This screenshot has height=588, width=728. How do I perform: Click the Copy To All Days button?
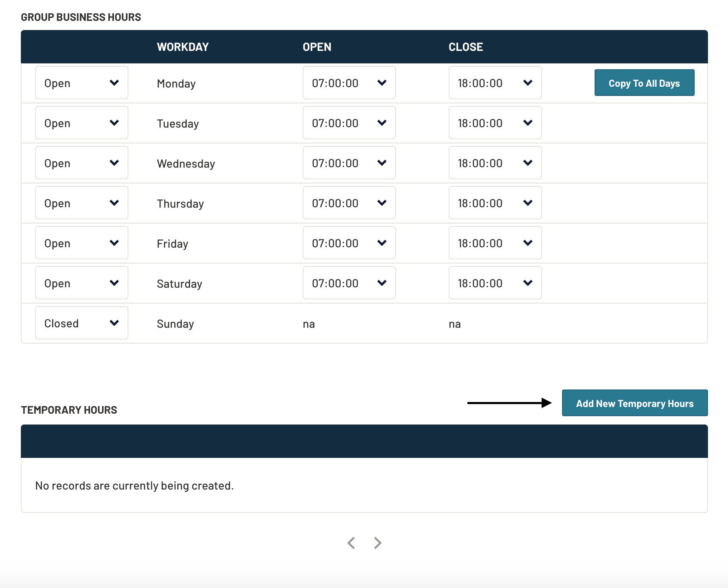644,83
